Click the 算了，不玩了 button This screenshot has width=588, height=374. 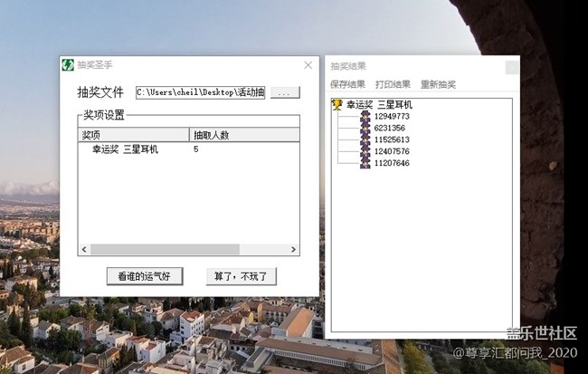pos(242,276)
